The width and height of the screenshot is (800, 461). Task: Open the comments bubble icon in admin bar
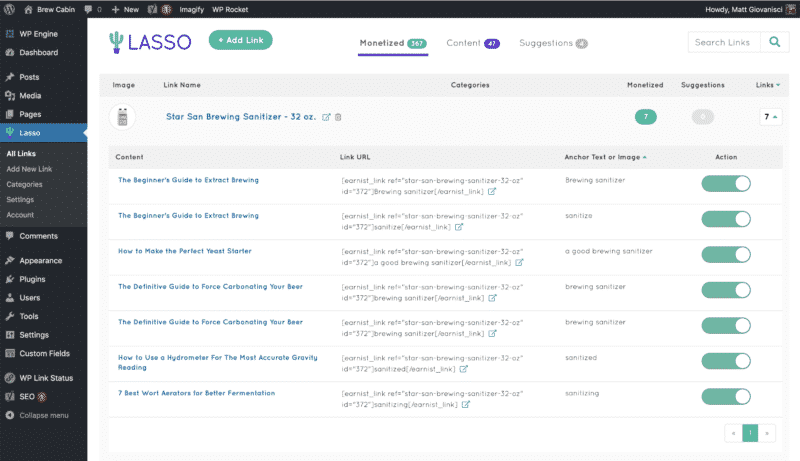[88, 9]
